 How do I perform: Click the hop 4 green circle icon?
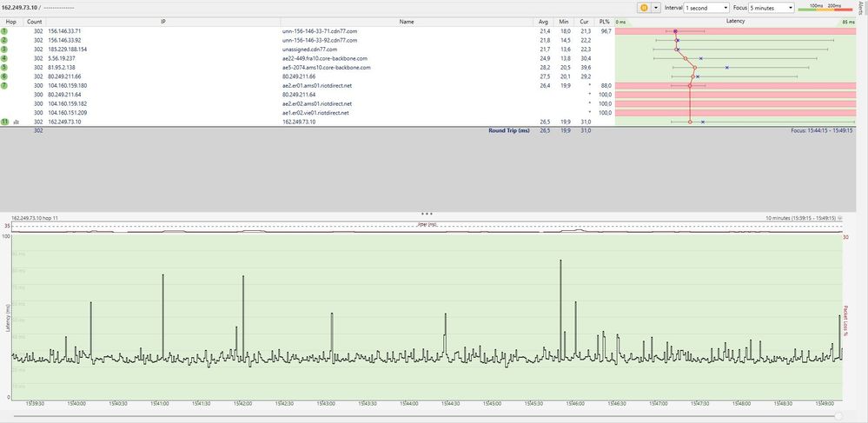point(4,58)
